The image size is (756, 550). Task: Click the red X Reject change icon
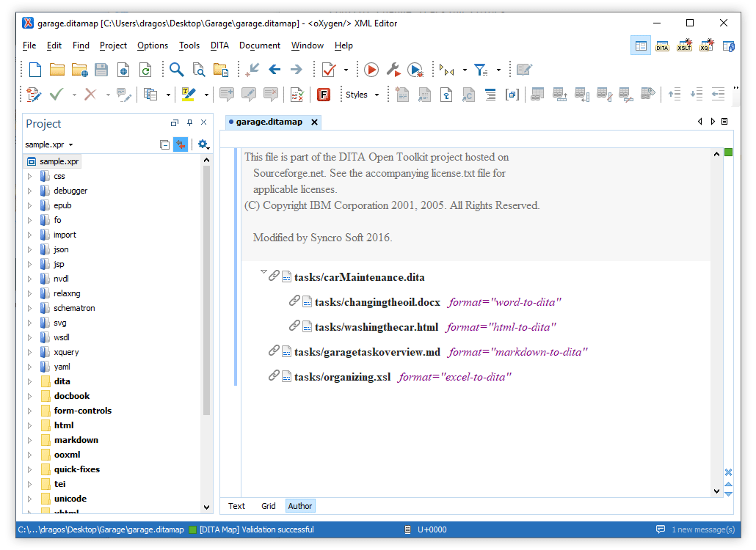click(90, 95)
